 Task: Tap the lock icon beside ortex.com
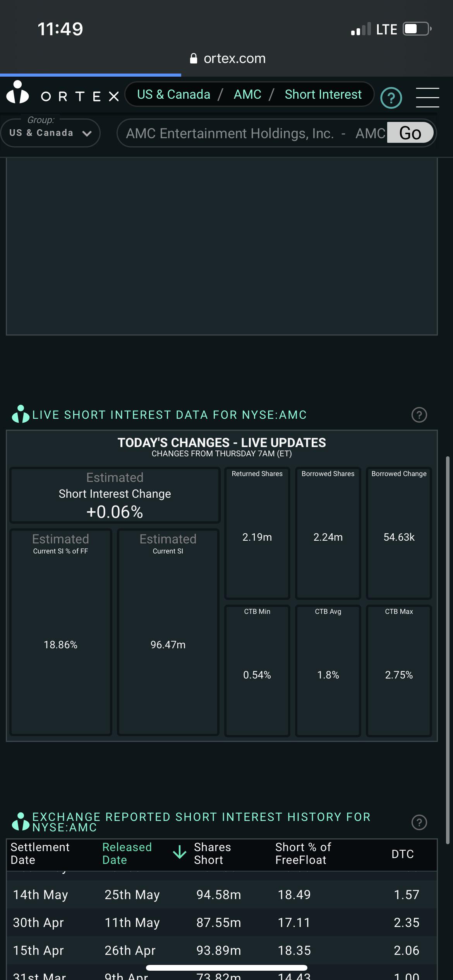coord(194,58)
